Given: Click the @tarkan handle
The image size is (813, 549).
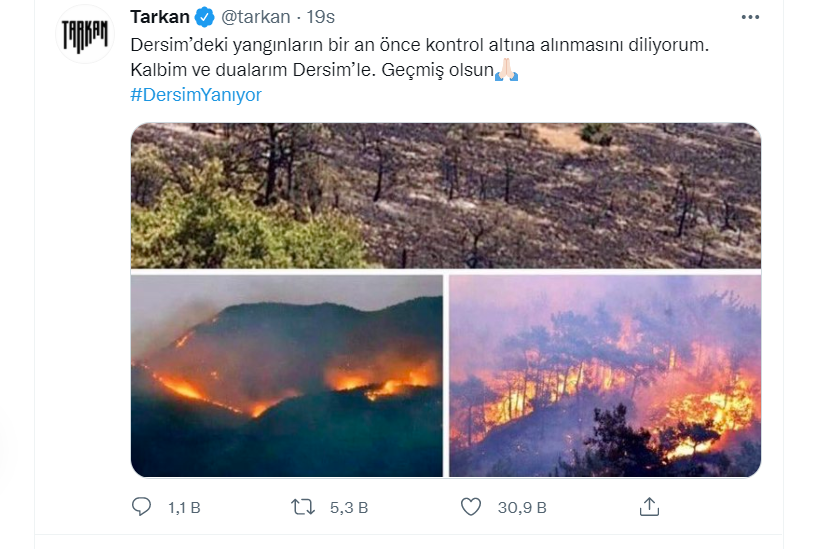Looking at the screenshot, I should click(255, 17).
